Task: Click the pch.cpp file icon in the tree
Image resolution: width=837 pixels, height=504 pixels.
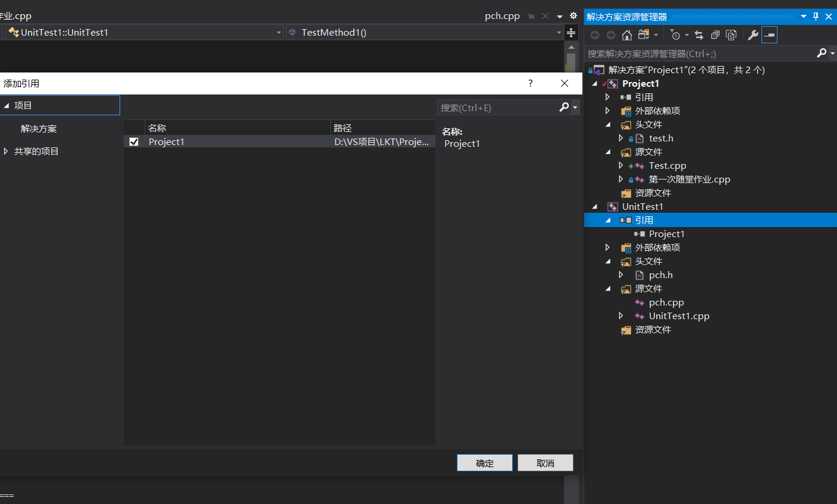Action: coord(639,303)
